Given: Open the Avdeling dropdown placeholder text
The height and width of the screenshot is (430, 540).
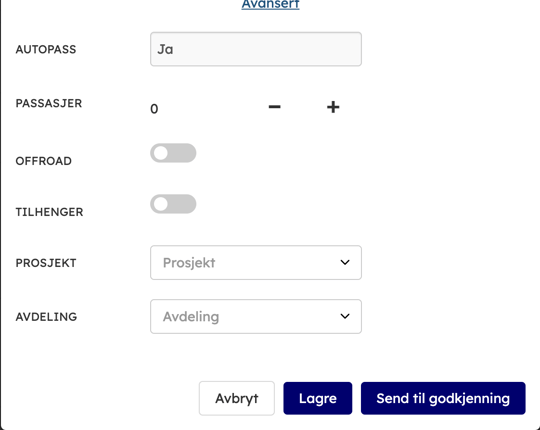Looking at the screenshot, I should 191,316.
